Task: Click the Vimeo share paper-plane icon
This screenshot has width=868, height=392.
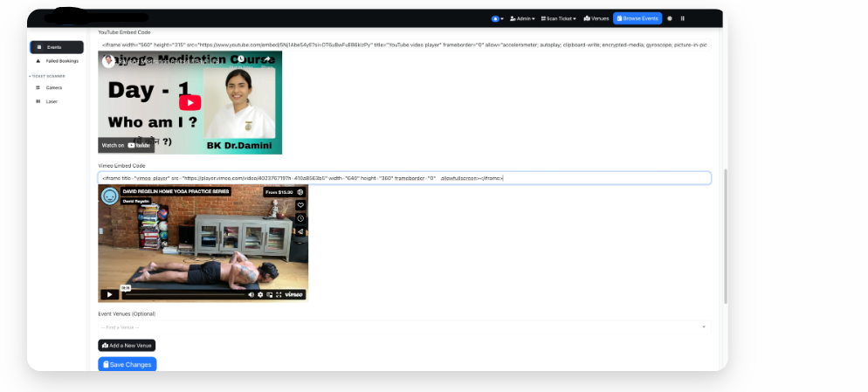Action: tap(300, 231)
